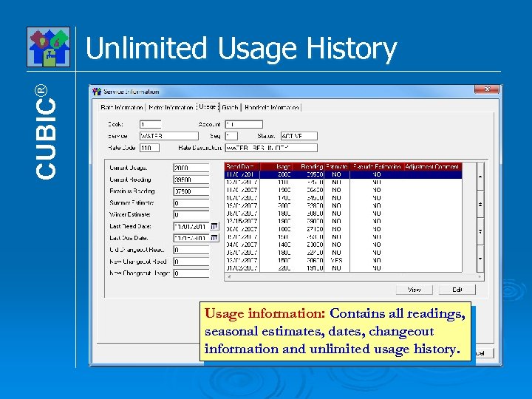532x399 pixels.
Task: Page up in usage history list
Action: coord(480,204)
